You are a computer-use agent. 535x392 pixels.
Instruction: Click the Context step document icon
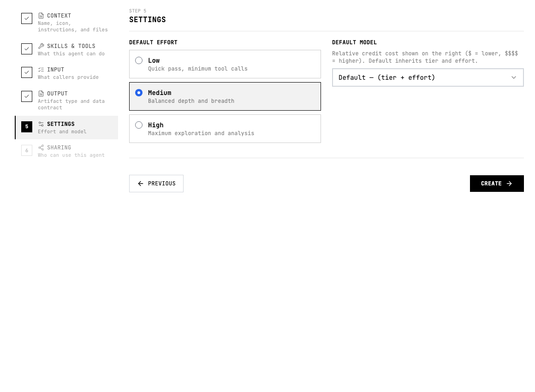tap(41, 16)
